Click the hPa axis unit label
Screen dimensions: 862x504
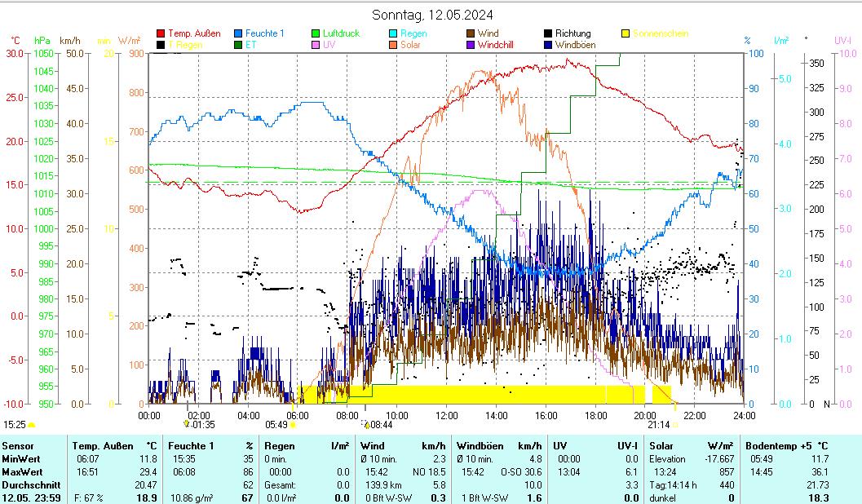pos(42,41)
